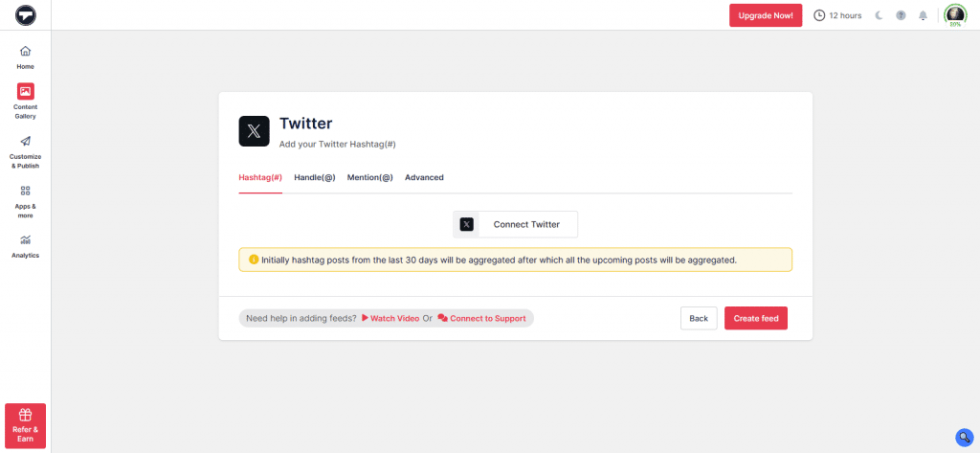Click the 12 hours clock indicator
This screenshot has height=453, width=980.
pos(837,15)
